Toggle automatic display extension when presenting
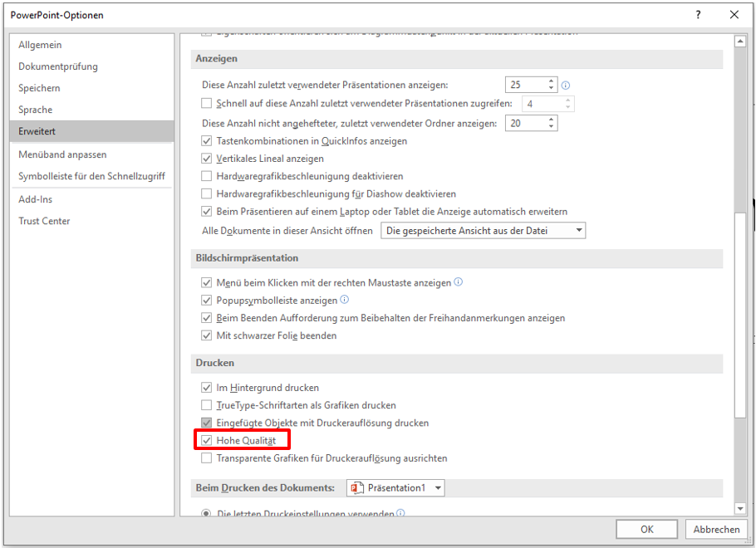 pos(206,212)
